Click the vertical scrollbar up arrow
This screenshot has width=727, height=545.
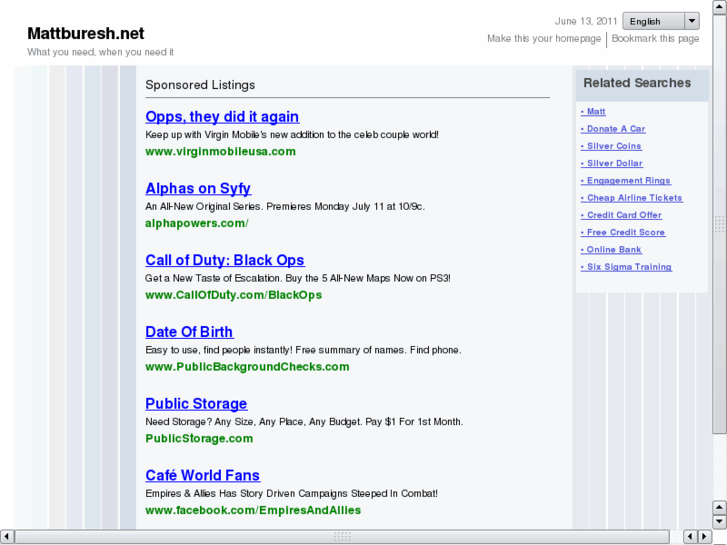pos(719,7)
